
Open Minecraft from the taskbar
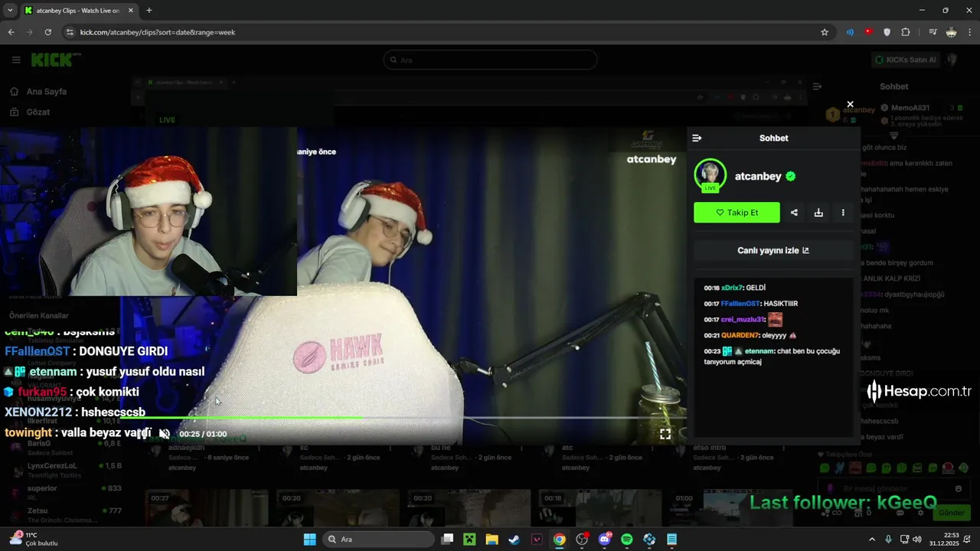point(469,540)
